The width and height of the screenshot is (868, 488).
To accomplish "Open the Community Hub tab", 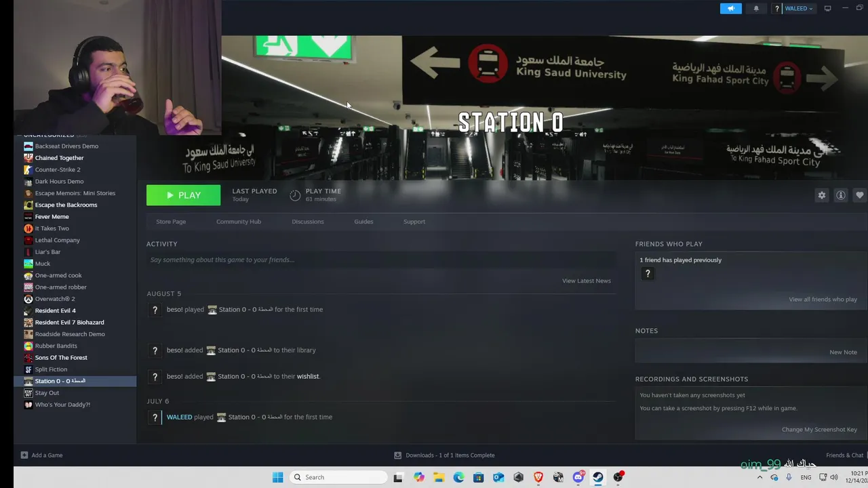I will (239, 222).
